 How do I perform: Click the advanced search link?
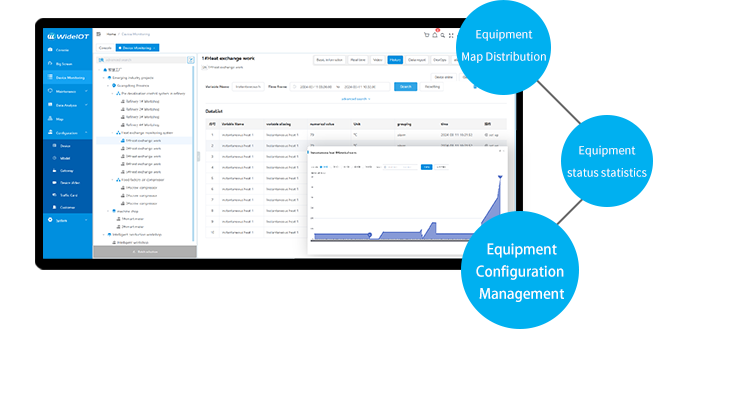(x=355, y=99)
